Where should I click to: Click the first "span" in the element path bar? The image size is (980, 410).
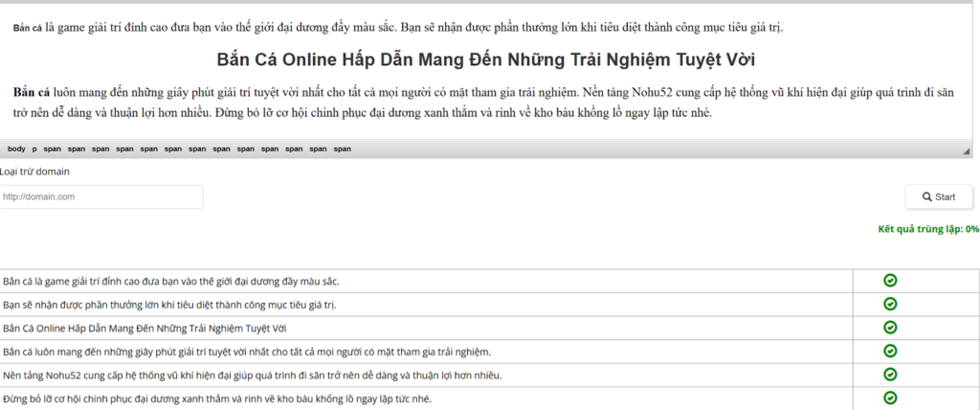click(52, 148)
